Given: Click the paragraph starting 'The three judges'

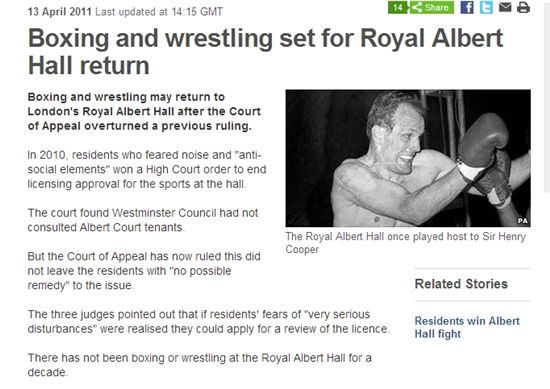Looking at the screenshot, I should point(209,322).
